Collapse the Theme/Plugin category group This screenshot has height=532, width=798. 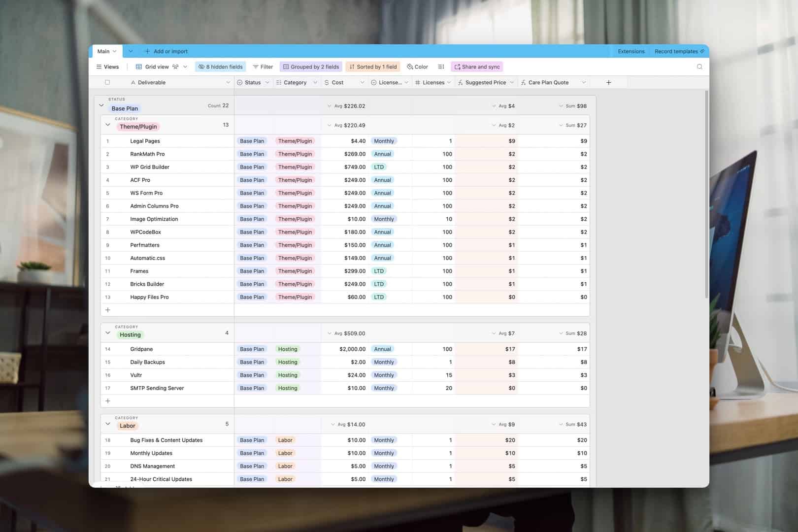[108, 125]
